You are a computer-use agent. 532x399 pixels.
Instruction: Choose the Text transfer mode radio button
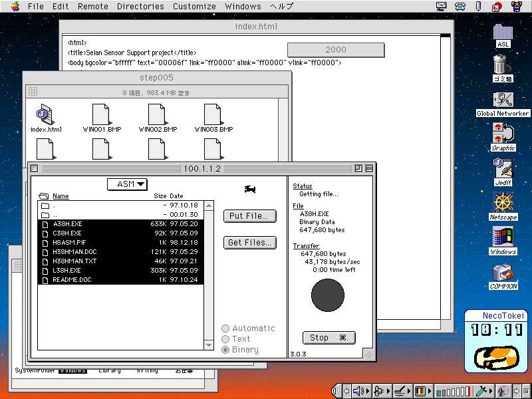coord(226,339)
